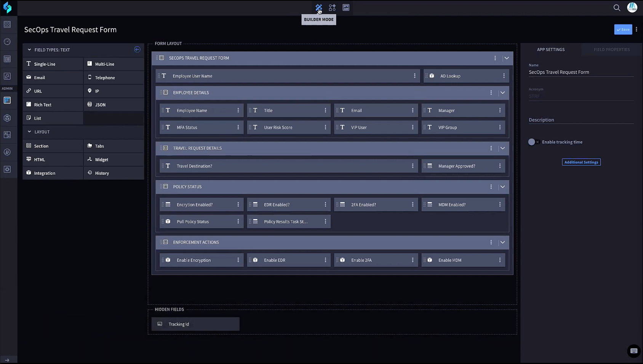Click the search magnifier icon top right

pos(616,8)
